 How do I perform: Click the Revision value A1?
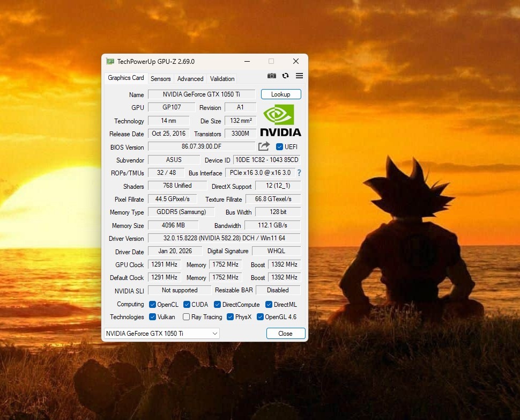click(x=241, y=107)
